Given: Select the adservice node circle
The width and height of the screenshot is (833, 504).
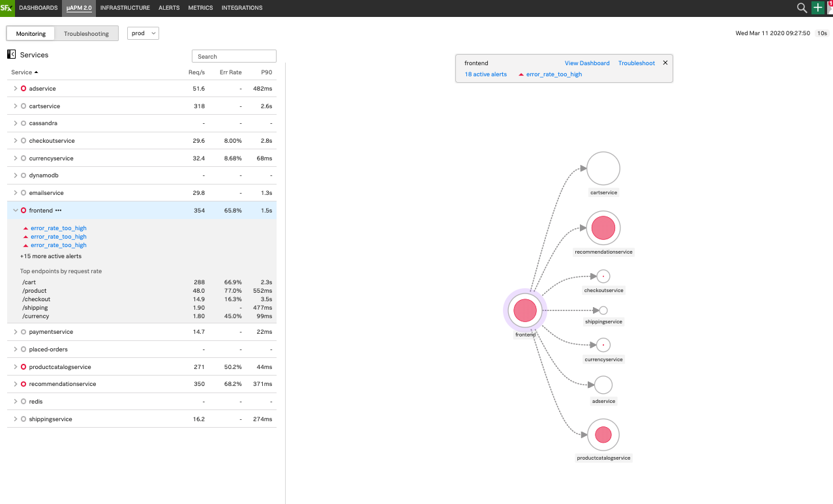Looking at the screenshot, I should click(x=603, y=385).
